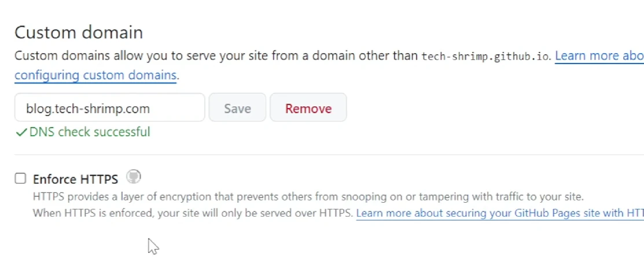Click the blog.tech-shrimp.com text in the field
Image resolution: width=644 pixels, height=257 pixels.
(88, 109)
